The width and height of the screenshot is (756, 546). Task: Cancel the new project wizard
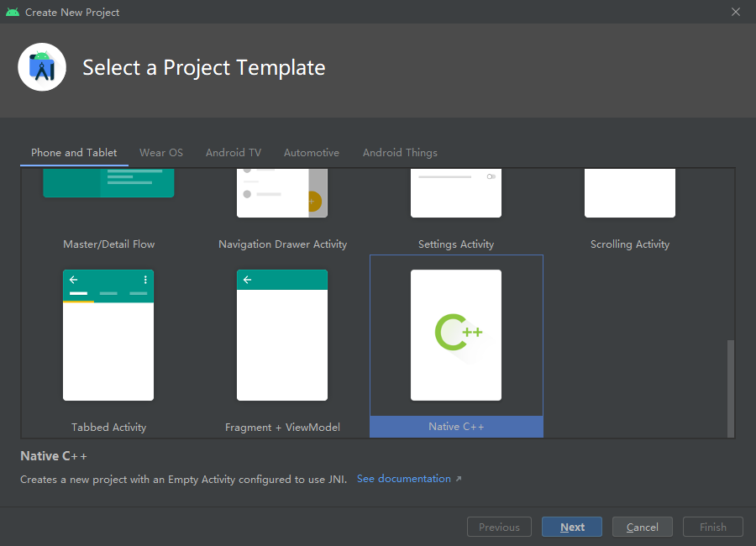coord(643,527)
